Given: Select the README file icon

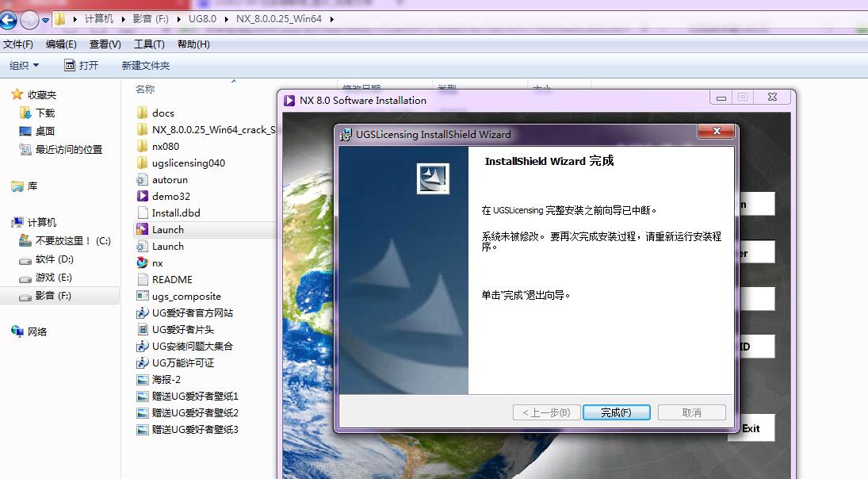Looking at the screenshot, I should coord(142,279).
